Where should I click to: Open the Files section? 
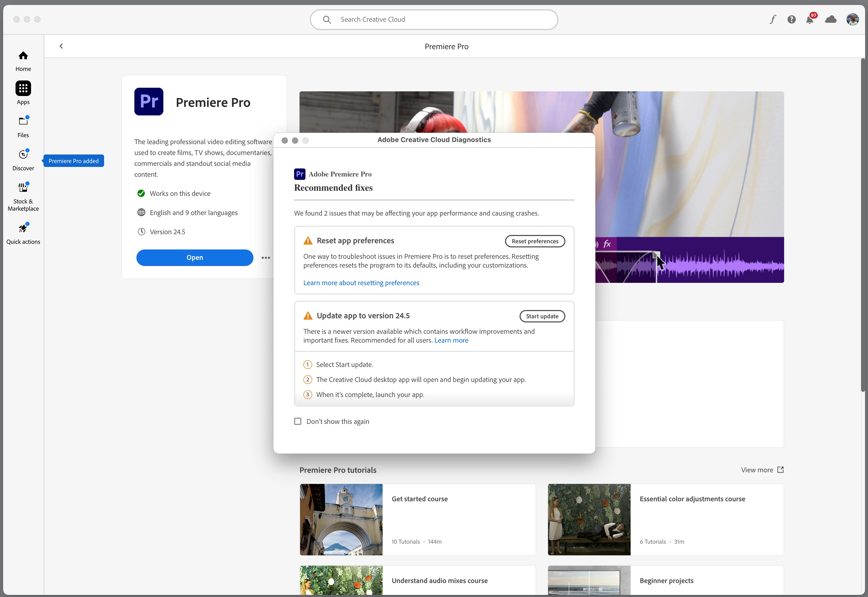click(23, 127)
